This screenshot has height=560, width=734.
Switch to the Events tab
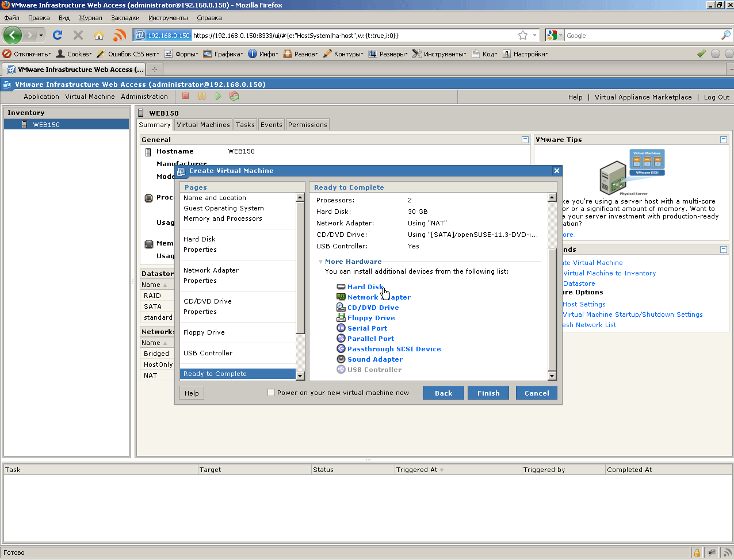pyautogui.click(x=272, y=125)
